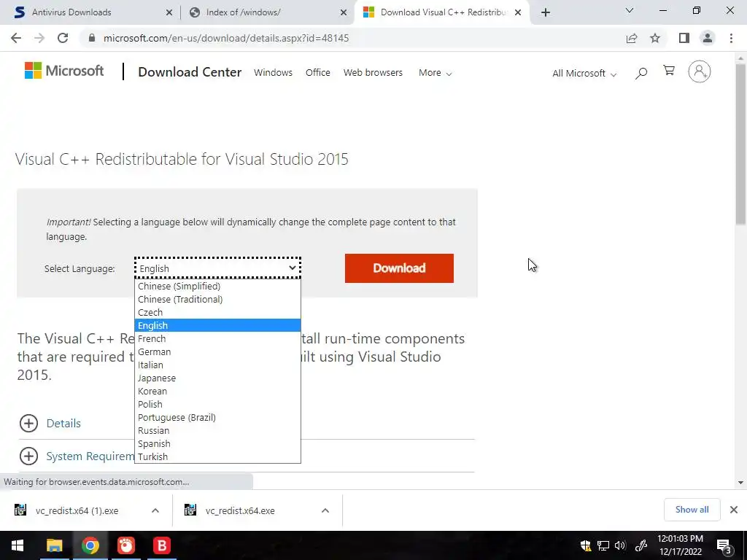
Task: Click the Microsoft logo
Action: pos(64,71)
